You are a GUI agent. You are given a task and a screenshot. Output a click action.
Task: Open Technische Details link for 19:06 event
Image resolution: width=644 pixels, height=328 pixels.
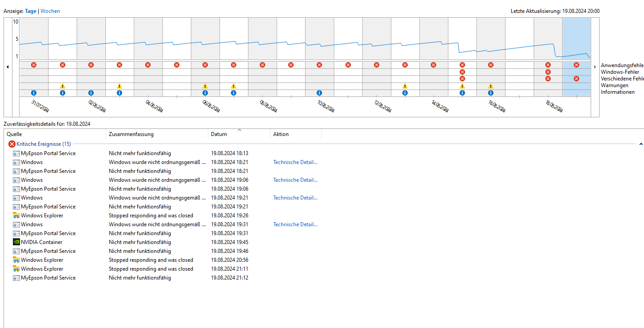295,180
